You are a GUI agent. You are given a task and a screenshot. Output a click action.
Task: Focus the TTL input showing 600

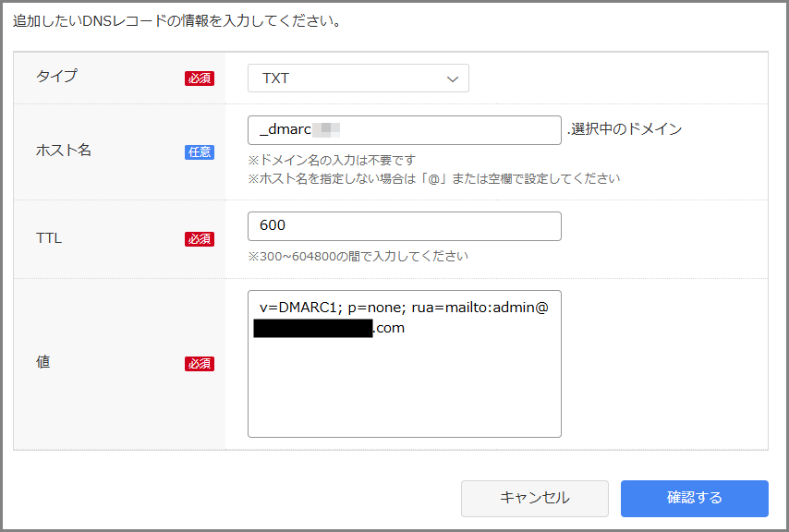click(404, 226)
